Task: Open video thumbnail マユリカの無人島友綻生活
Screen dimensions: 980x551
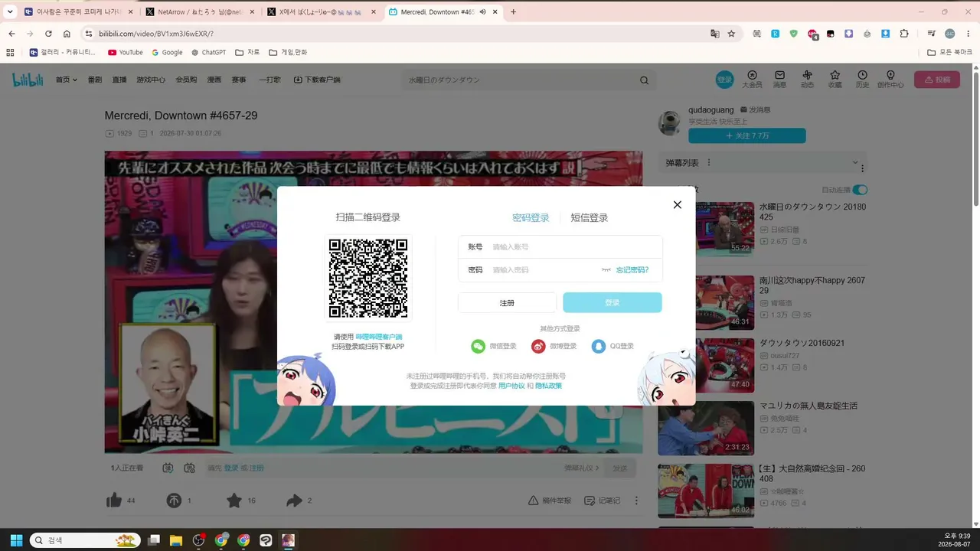Action: [x=706, y=428]
